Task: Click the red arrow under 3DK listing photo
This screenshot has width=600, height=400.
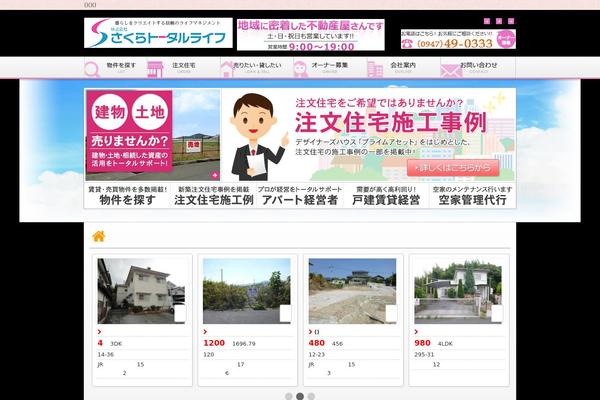Action: pos(99,332)
